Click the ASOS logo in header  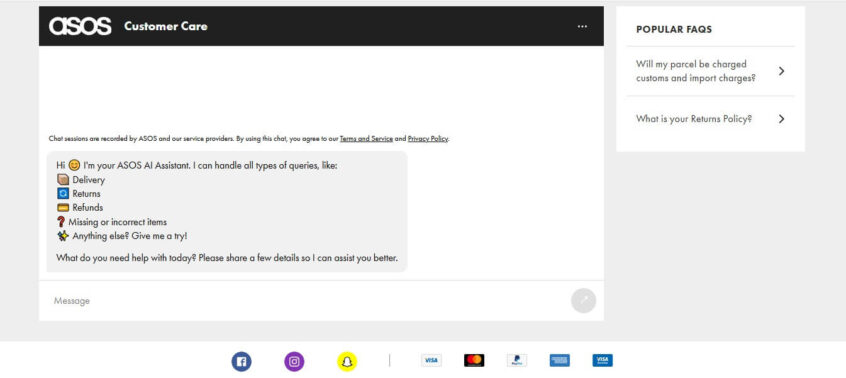pyautogui.click(x=80, y=26)
